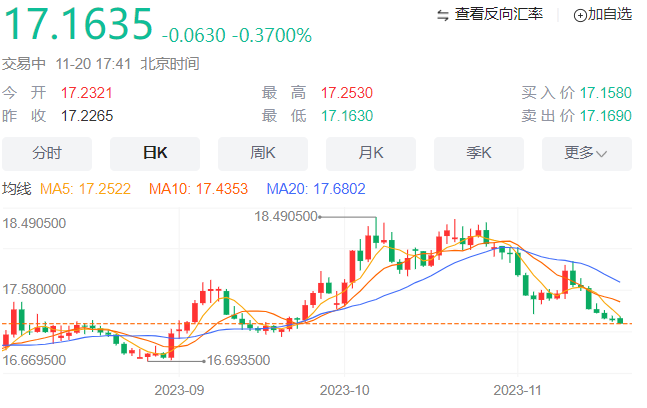Click the large 17.1635 current price
Image resolution: width=647 pixels, height=408 pixels.
(78, 24)
